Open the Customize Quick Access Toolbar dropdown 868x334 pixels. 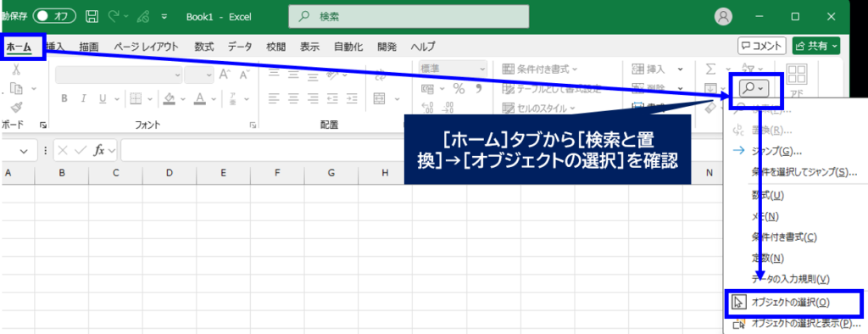[x=164, y=17]
